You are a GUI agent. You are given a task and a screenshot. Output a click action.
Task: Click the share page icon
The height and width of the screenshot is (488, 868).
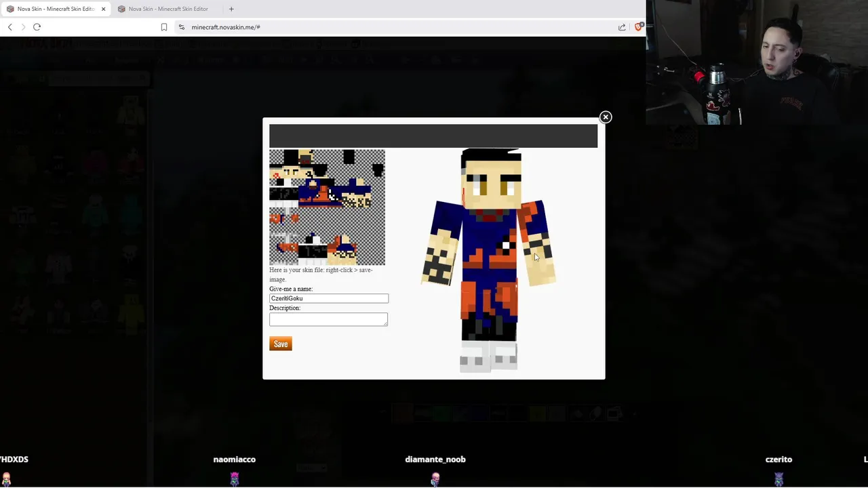coord(622,27)
